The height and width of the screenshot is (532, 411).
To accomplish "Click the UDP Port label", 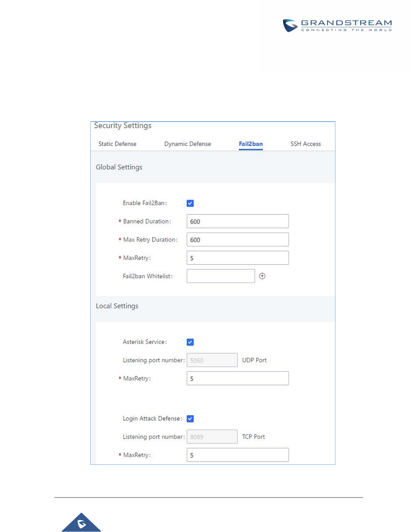I will (x=254, y=360).
